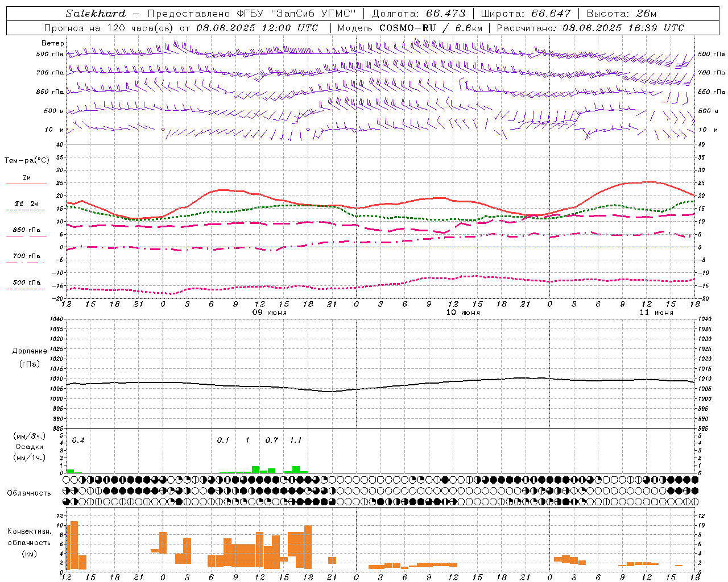Select the dotted pink line sample under '500 гПа' legend

pyautogui.click(x=25, y=289)
